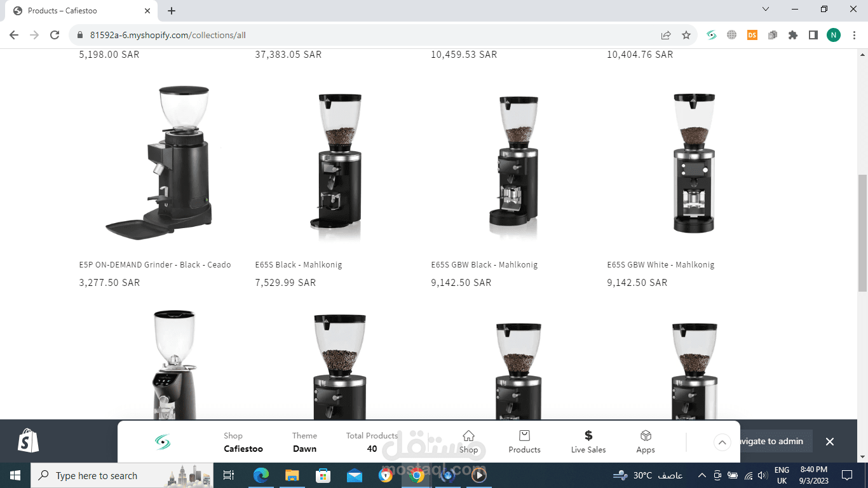Click the E65S GBW Black - Mahlkonig title

484,264
